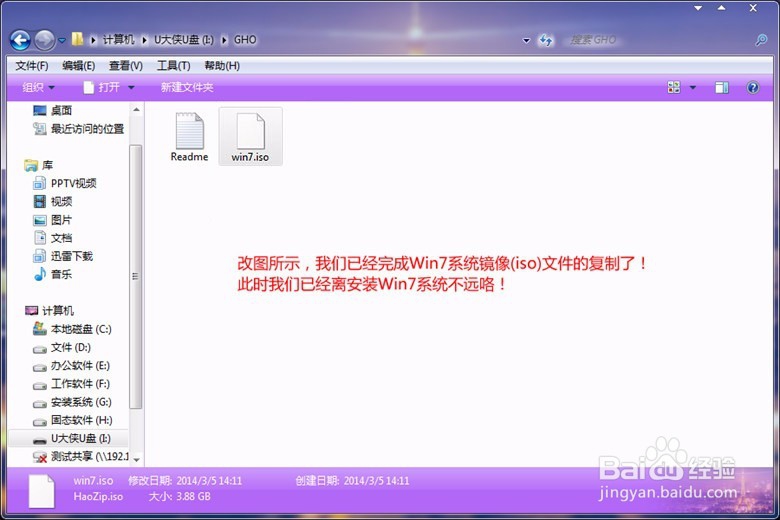Click the Forward navigation arrow
This screenshot has width=780, height=520.
tap(44, 40)
